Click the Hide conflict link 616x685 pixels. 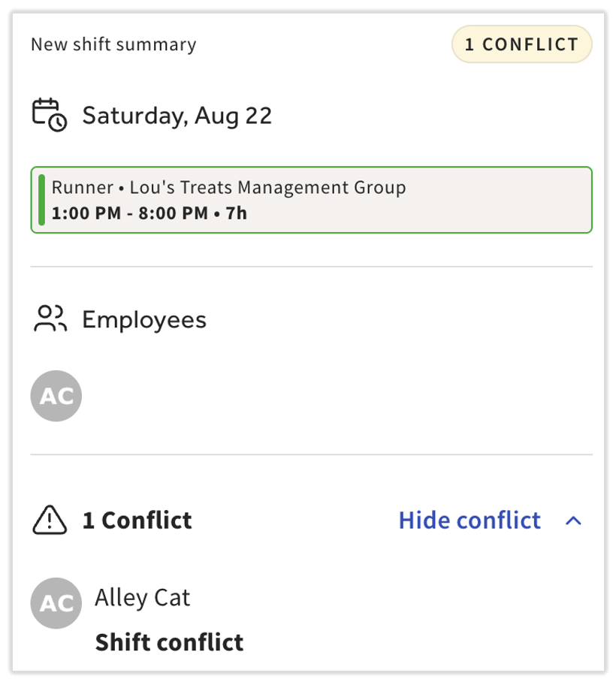(x=470, y=521)
